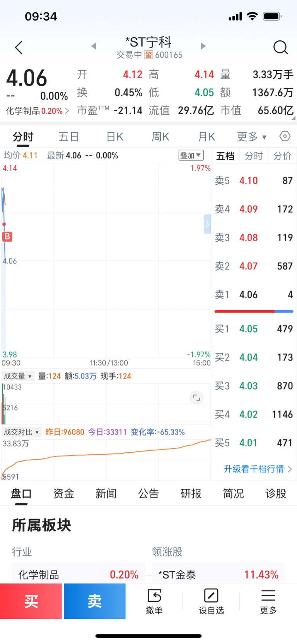This screenshot has width=297, height=644.
Task: Tap the *ST宁科 stock title
Action: [148, 42]
